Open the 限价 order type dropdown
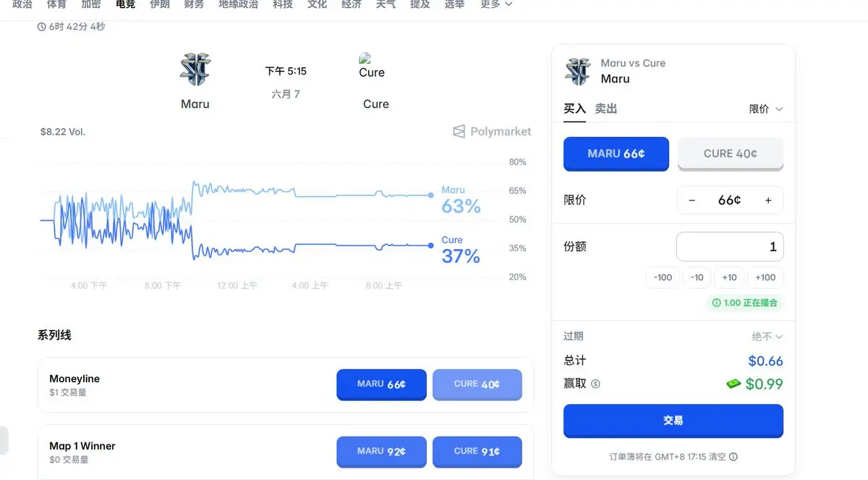 pyautogui.click(x=766, y=109)
